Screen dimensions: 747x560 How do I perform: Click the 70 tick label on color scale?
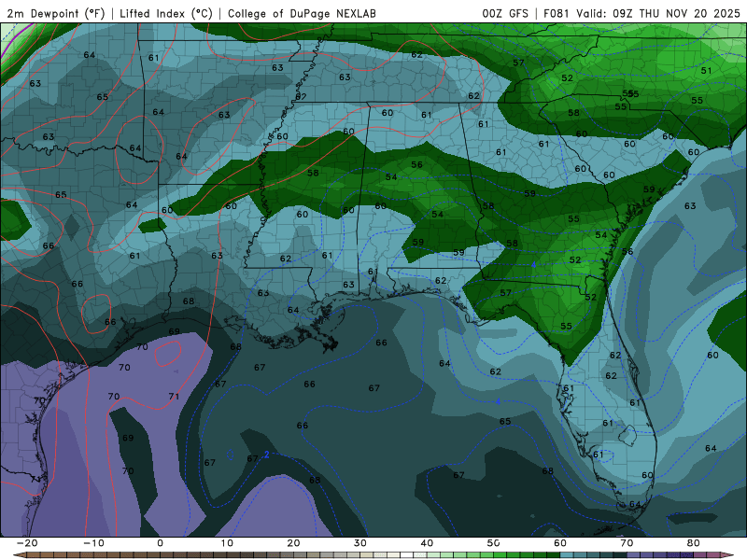point(627,543)
